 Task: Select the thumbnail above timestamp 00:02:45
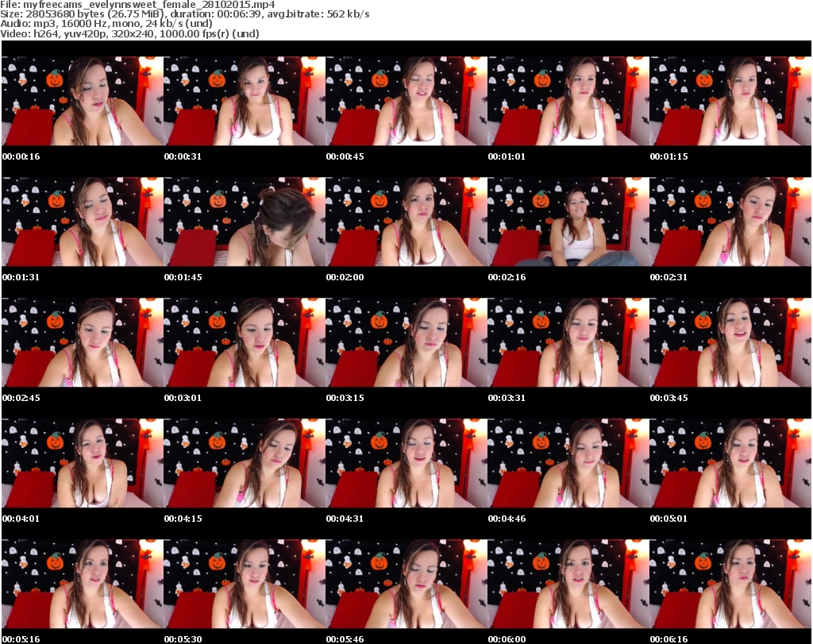pyautogui.click(x=83, y=343)
